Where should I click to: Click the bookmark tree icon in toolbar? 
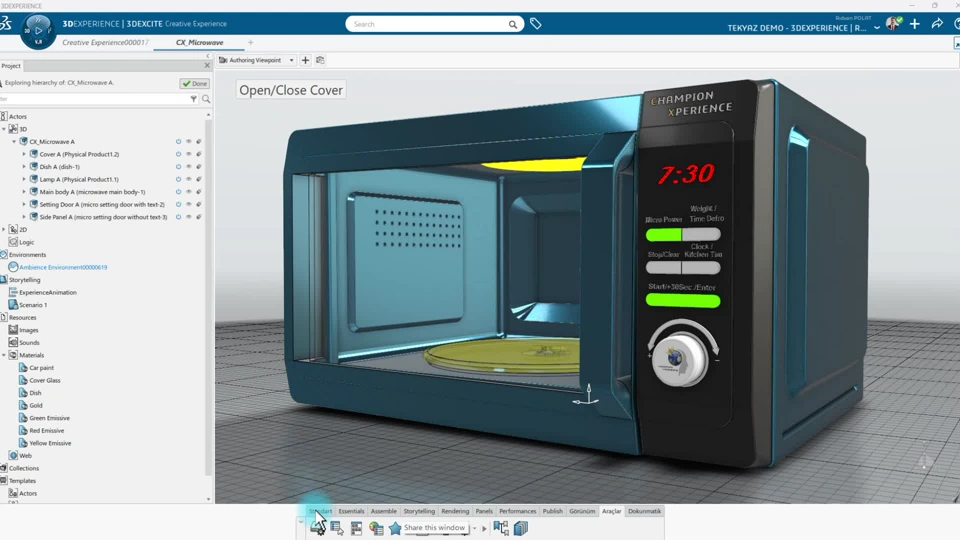pyautogui.click(x=501, y=528)
